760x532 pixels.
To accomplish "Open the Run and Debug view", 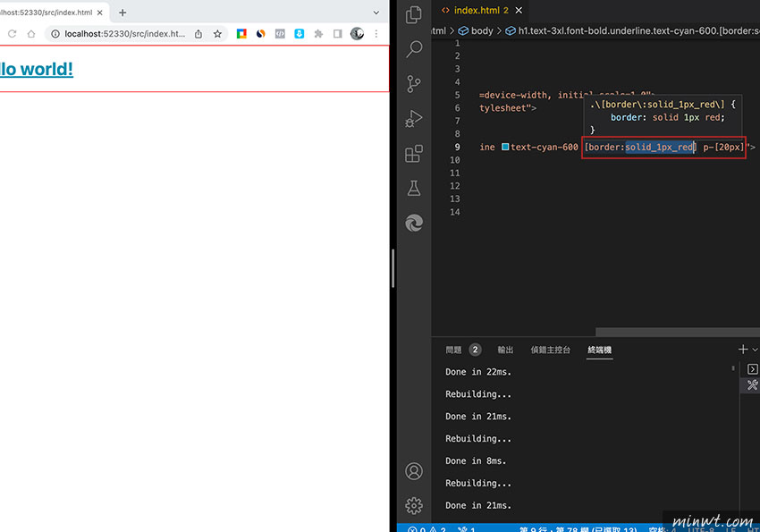I will click(x=413, y=119).
